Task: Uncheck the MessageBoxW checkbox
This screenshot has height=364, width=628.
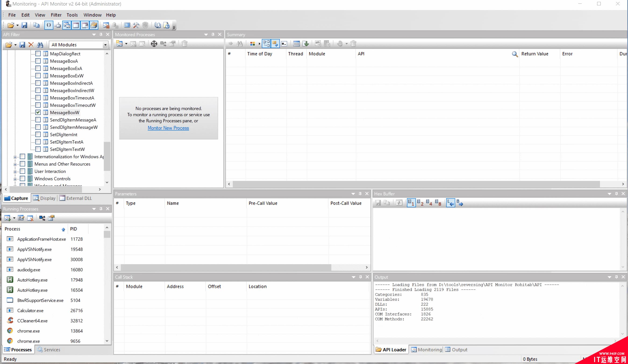Action: pyautogui.click(x=38, y=112)
